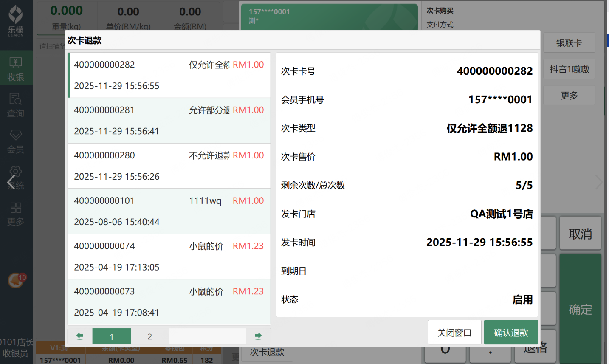Screen dimensions: 609x364
Task: Open the 会员 member sidebar icon
Action: pyautogui.click(x=16, y=141)
